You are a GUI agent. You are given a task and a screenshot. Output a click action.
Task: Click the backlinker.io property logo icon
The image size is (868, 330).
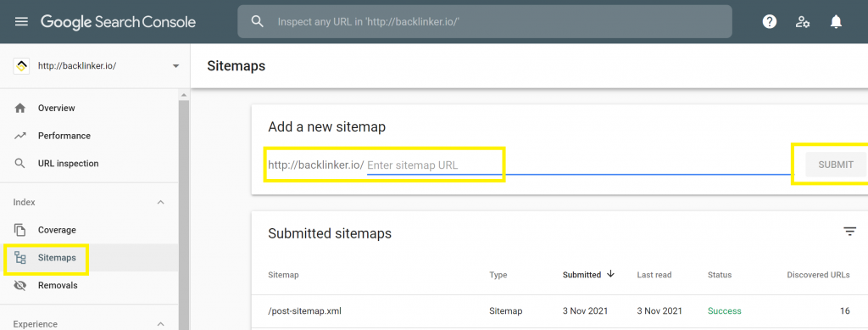pos(21,66)
